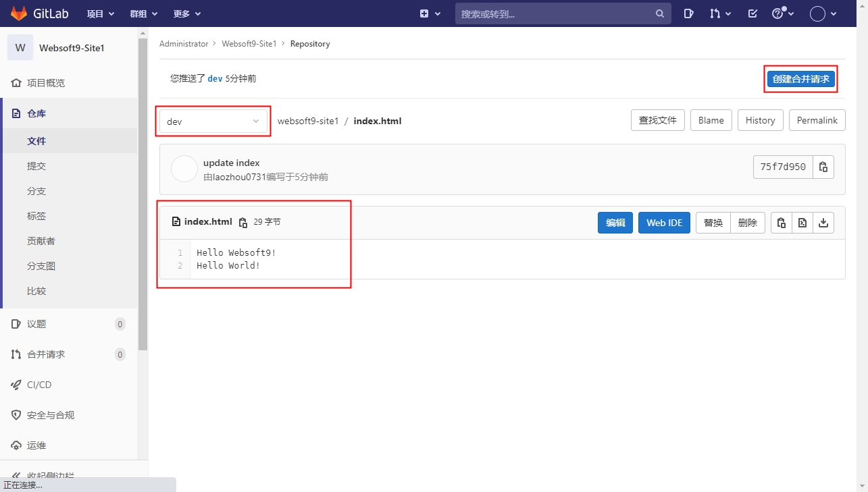This screenshot has width=868, height=492.
Task: Open the new item plus dropdown
Action: [430, 13]
